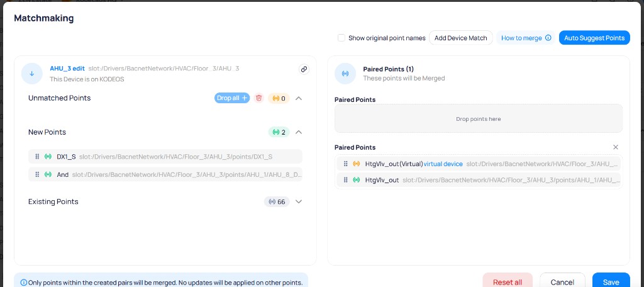This screenshot has width=644, height=287.
Task: Click green signal icon of And point
Action: 48,174
